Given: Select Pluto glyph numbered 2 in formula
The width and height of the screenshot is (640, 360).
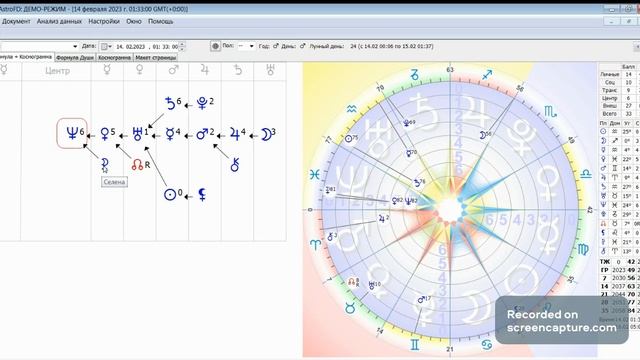Looking at the screenshot, I should point(202,103).
